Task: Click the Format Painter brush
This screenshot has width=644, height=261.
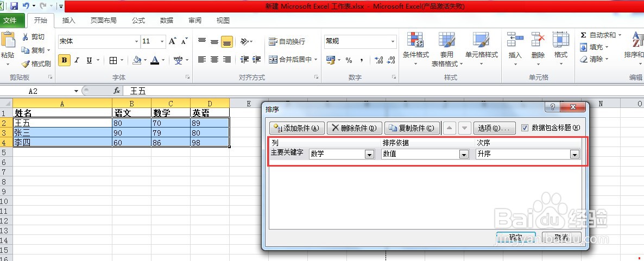Action: (x=26, y=63)
